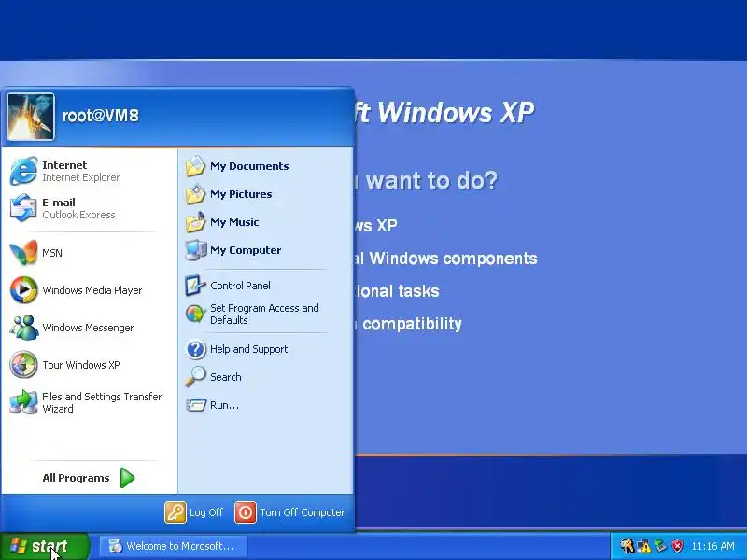Screen dimensions: 747x560
Task: Launch Windows Media Player icon
Action: pos(23,290)
